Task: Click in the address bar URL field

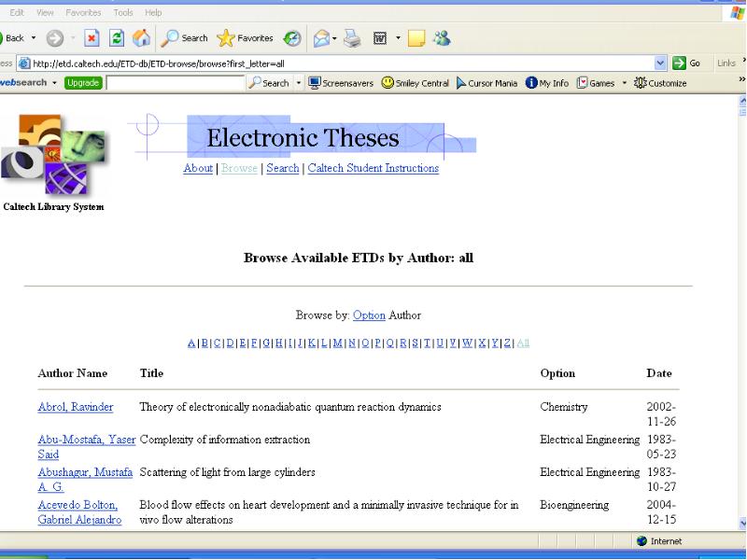Action: point(335,63)
